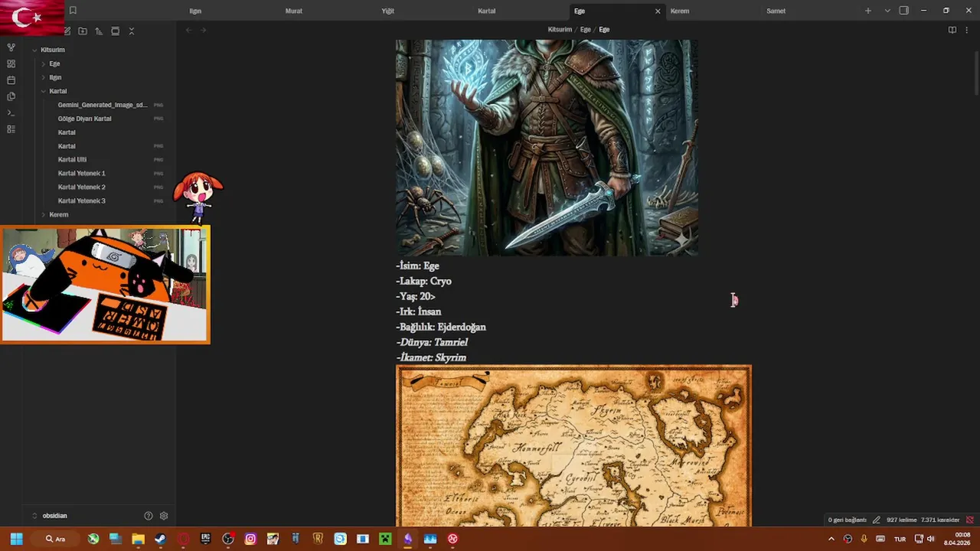
Task: Click the '-İkamet: Skyrim' line
Action: [x=431, y=357]
